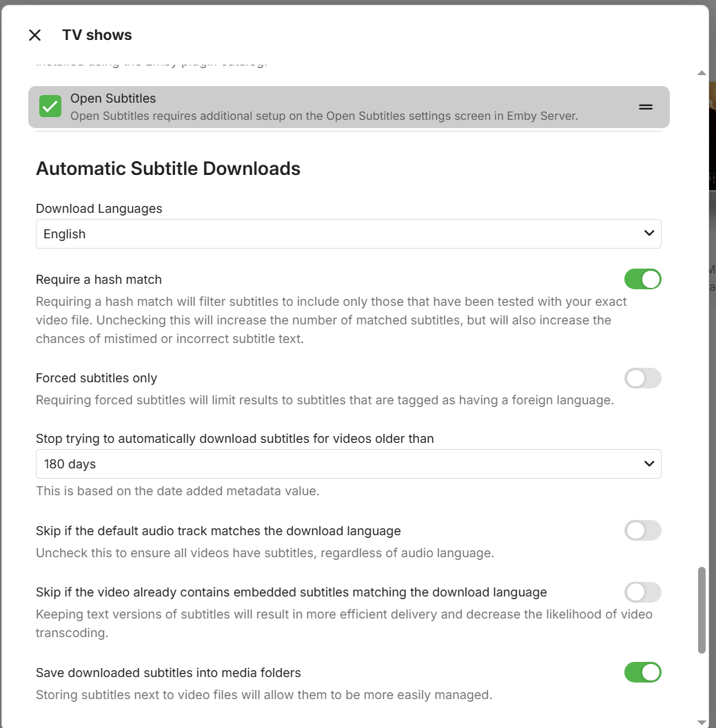Expand the 180 days dropdown

point(348,464)
